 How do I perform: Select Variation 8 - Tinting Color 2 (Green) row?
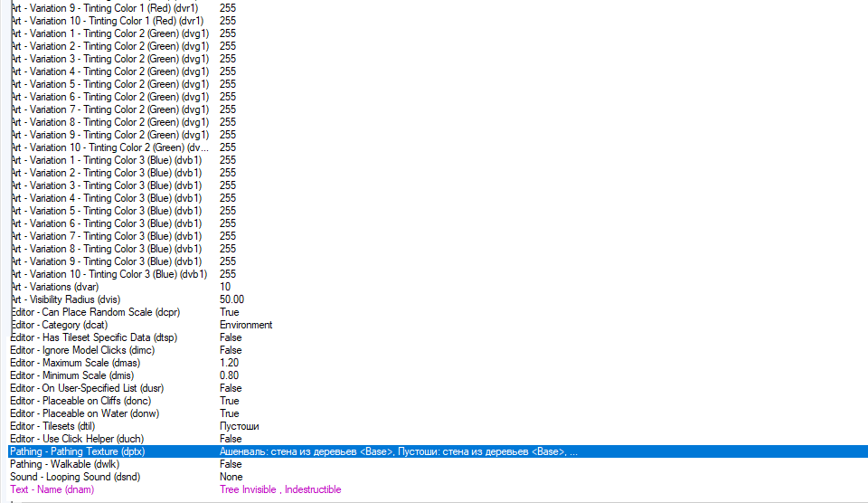tap(438, 122)
